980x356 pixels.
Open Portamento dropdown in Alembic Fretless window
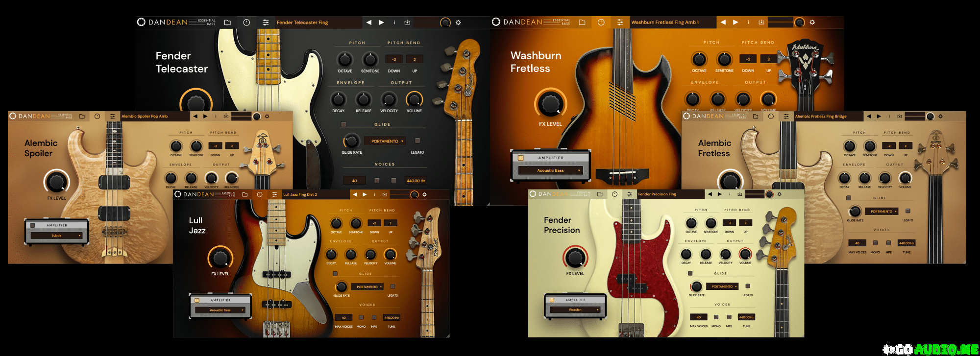(882, 212)
